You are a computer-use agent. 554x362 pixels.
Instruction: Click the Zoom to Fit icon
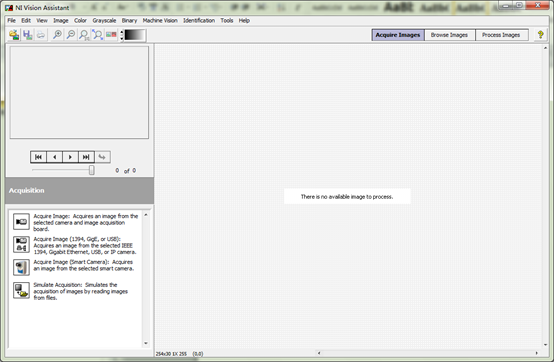[98, 35]
